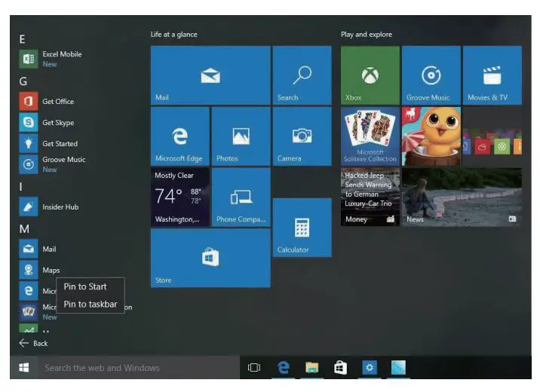This screenshot has width=540, height=392.
Task: Open the Store tile
Action: click(210, 258)
